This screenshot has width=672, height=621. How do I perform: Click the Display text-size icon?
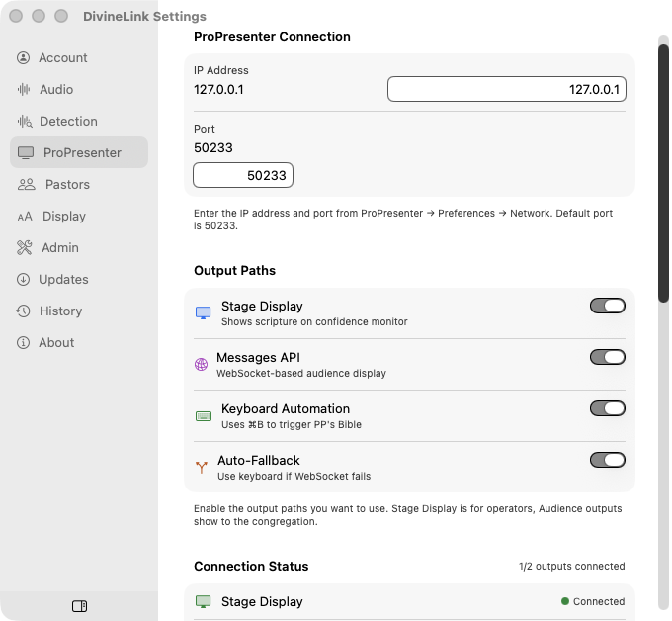coord(25,217)
